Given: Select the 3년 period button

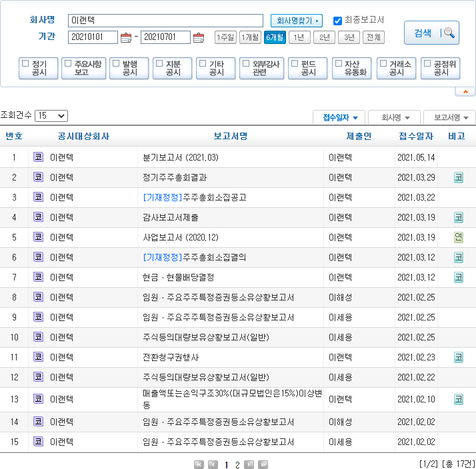Looking at the screenshot, I should tap(349, 37).
